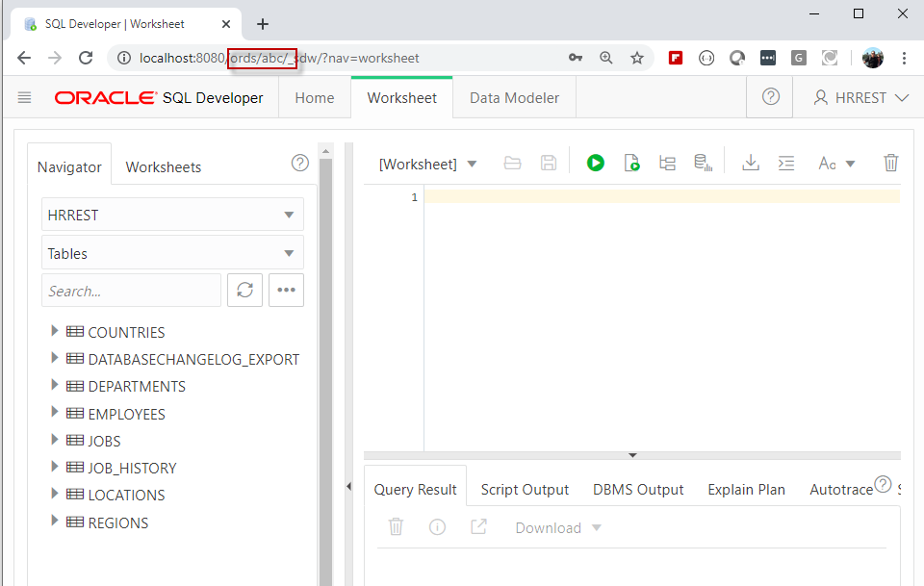Screen dimensions: 924x586
Task: Run the statement with the green play icon
Action: (595, 163)
